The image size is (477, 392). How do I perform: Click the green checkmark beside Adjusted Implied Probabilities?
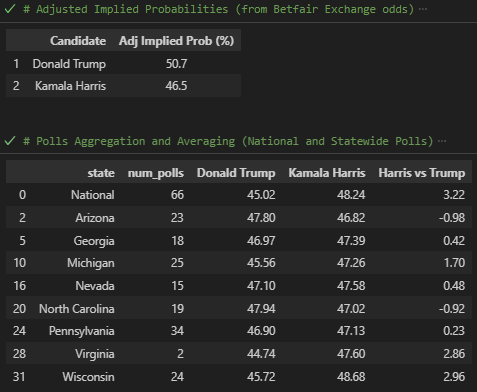10,9
